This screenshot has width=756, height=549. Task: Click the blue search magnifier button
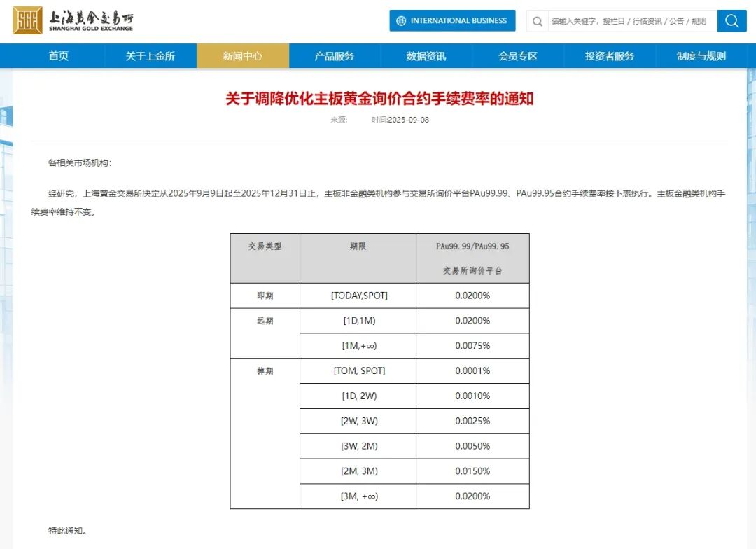(732, 21)
